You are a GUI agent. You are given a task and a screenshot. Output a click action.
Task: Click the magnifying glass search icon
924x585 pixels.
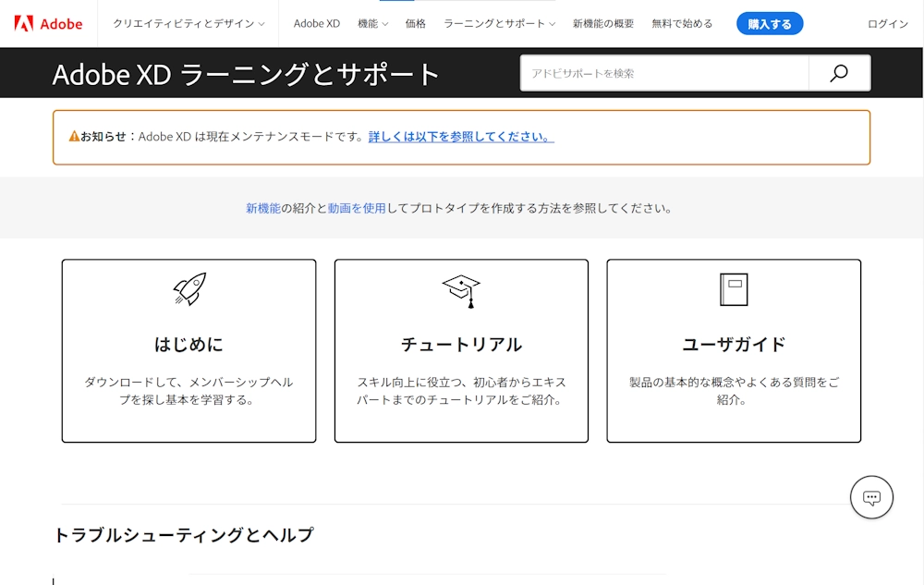(839, 73)
